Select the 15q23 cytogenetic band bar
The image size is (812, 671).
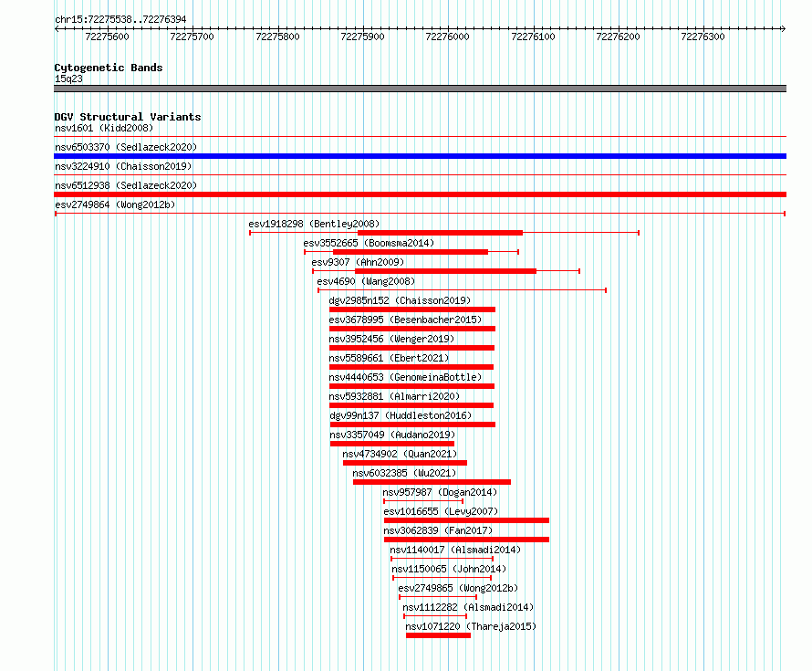[x=420, y=89]
